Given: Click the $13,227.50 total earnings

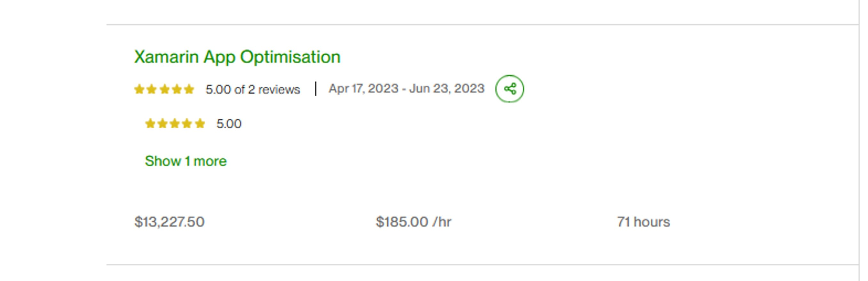Looking at the screenshot, I should coord(170,222).
